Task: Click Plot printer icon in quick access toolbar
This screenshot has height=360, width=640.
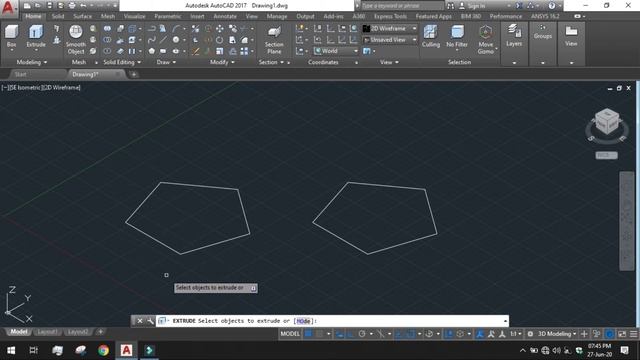Action: coord(72,6)
